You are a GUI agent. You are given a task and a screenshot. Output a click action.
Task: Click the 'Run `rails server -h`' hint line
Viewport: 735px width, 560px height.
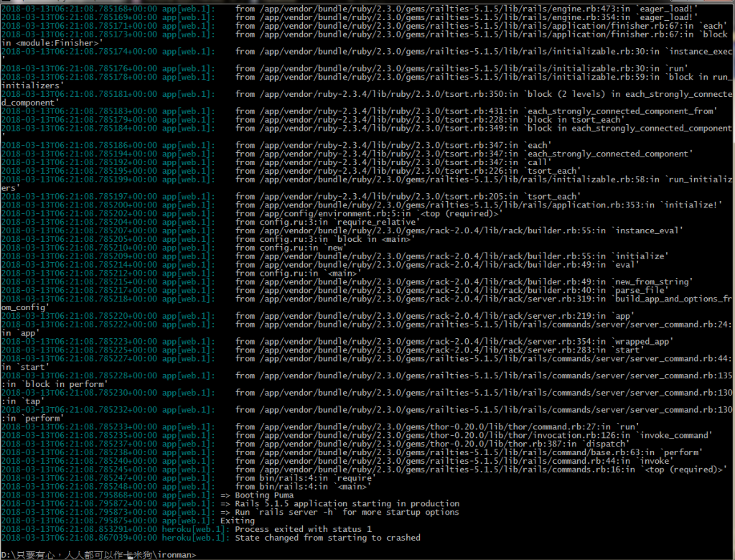point(347,512)
